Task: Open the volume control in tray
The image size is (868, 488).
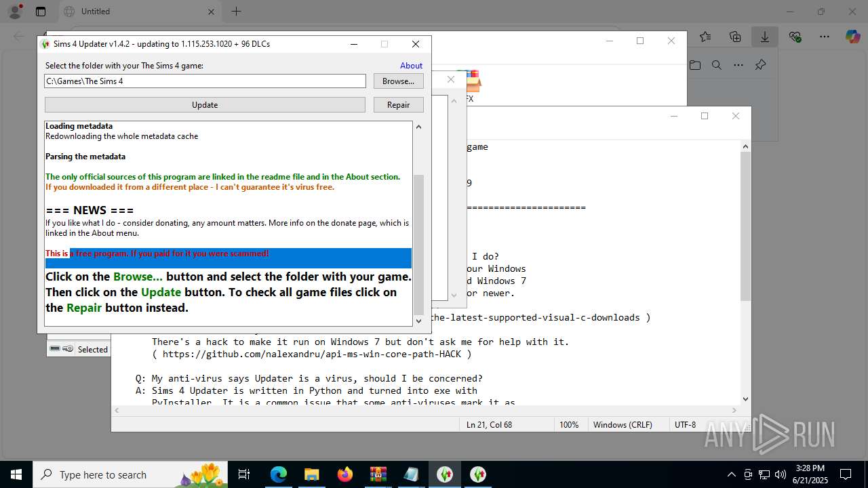Action: click(x=781, y=474)
